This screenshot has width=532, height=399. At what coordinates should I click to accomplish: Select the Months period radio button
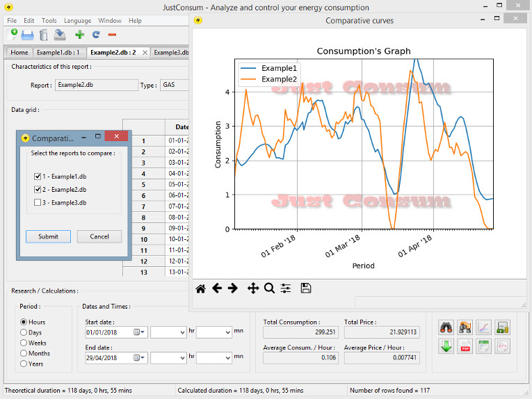[24, 353]
